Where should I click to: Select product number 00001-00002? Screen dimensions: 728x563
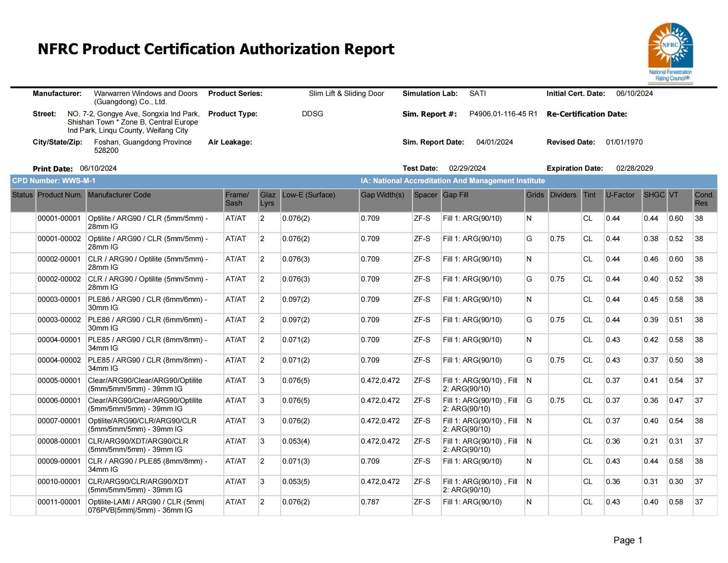tap(59, 239)
